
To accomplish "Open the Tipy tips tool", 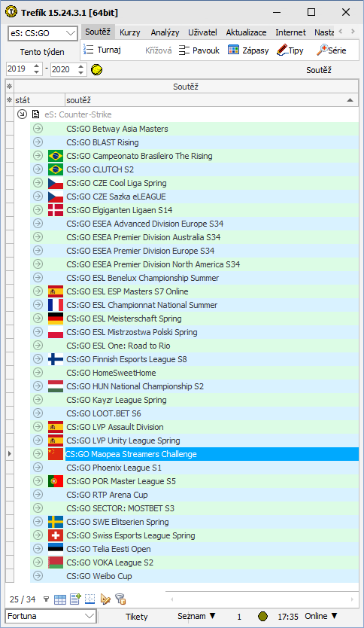I will point(290,50).
